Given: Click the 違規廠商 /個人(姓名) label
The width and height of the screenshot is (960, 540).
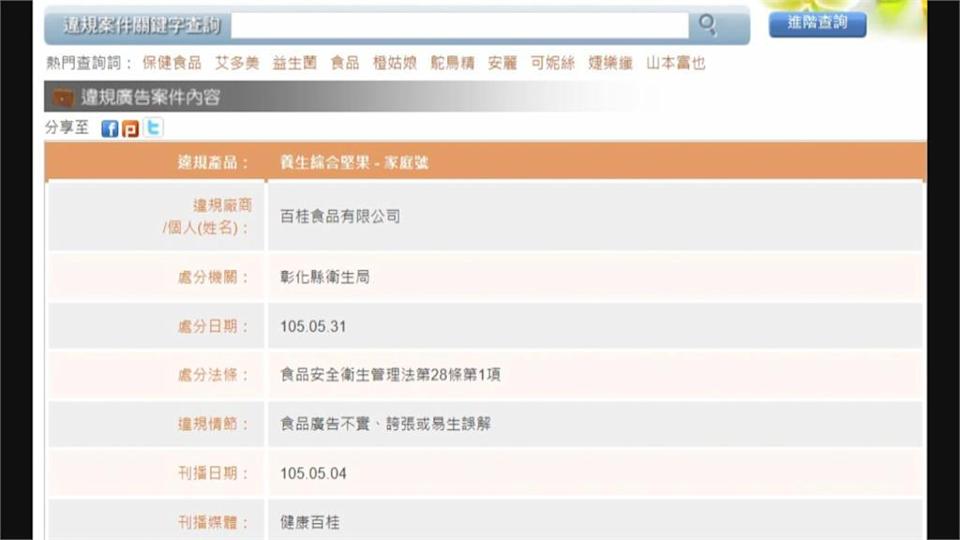Looking at the screenshot, I should pos(207,216).
